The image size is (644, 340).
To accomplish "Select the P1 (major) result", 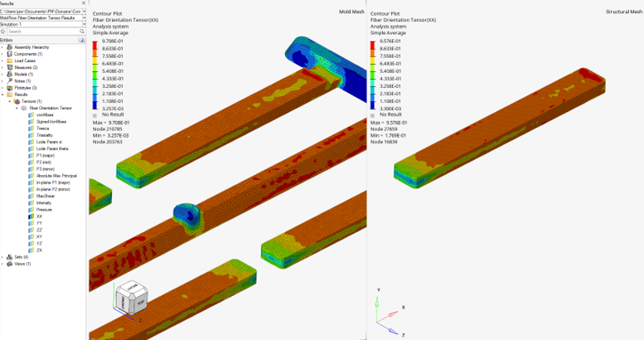I will [x=46, y=155].
